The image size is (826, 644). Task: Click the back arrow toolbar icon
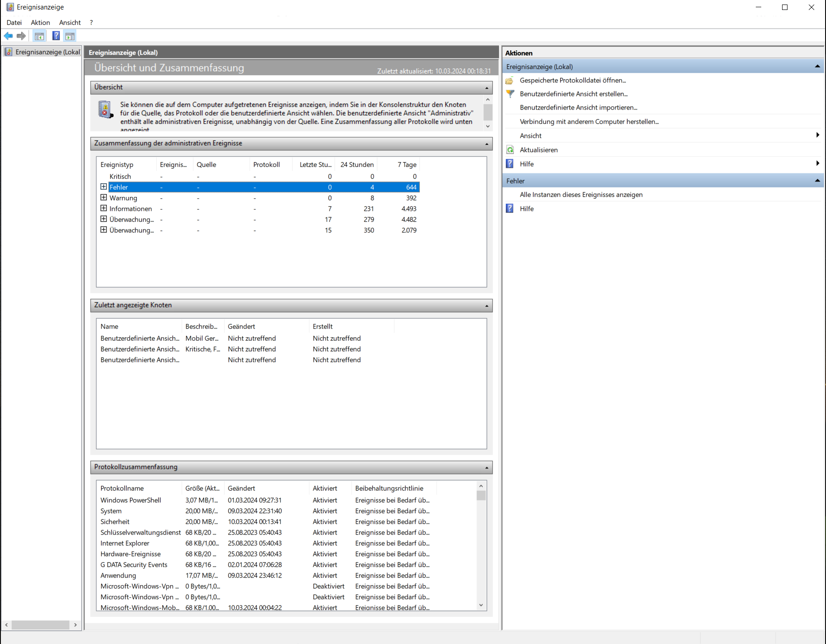click(x=8, y=36)
